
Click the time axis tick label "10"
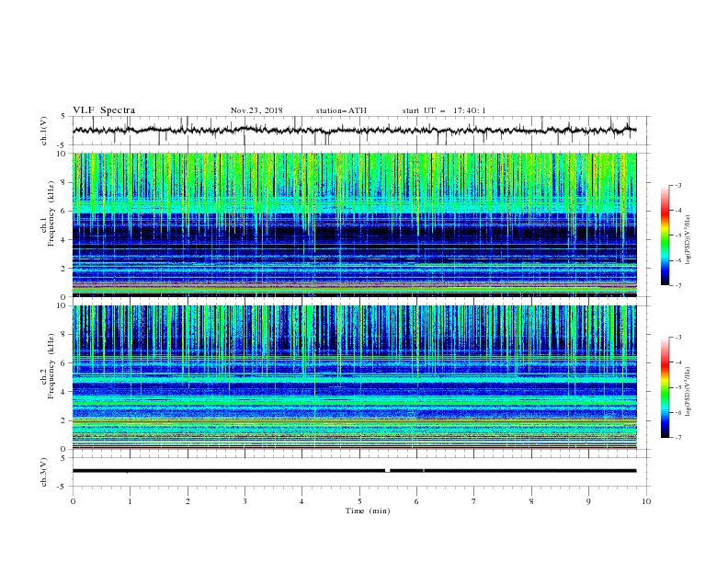(x=646, y=501)
